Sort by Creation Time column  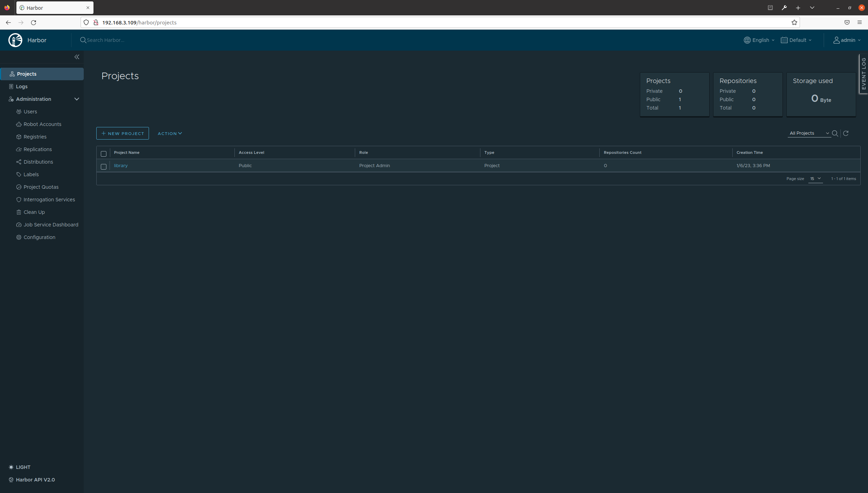(x=750, y=152)
